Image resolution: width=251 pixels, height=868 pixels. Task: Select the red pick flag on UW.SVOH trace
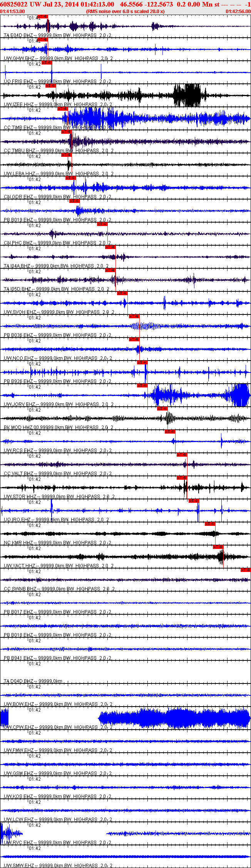tap(122, 293)
